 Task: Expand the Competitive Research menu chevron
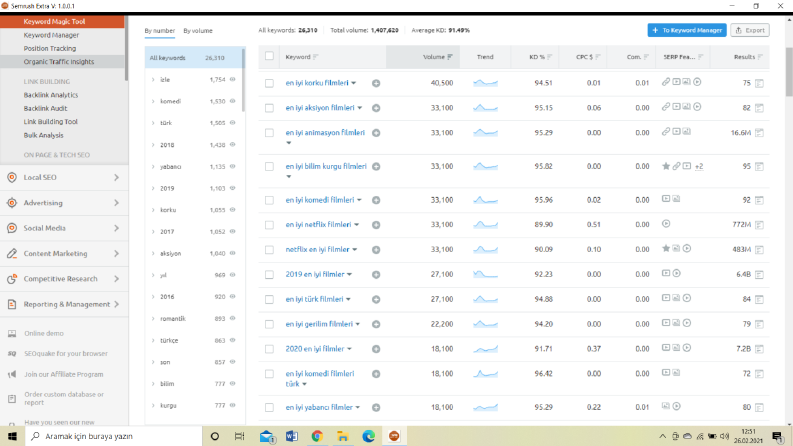pyautogui.click(x=116, y=279)
